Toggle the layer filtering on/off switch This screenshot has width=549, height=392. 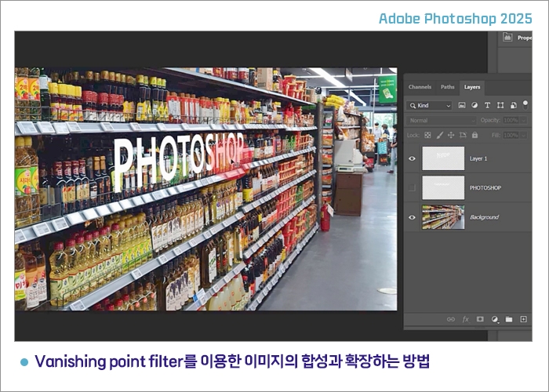tap(525, 104)
